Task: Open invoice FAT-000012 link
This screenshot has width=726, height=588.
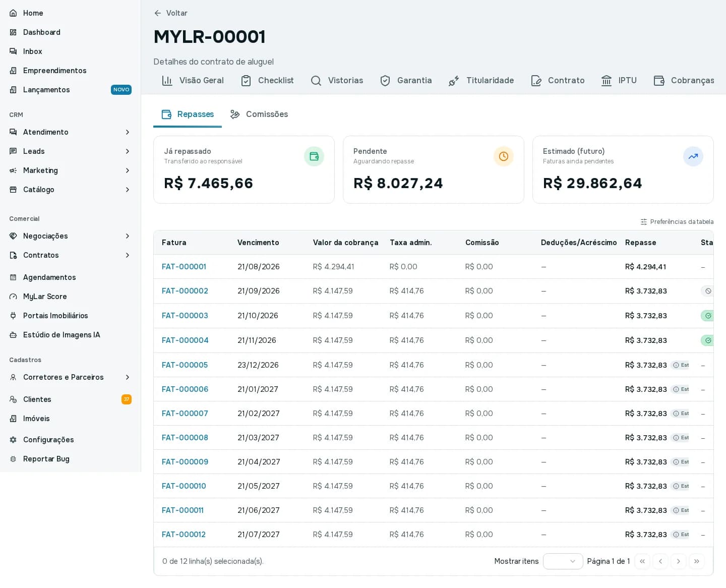Action: tap(184, 535)
